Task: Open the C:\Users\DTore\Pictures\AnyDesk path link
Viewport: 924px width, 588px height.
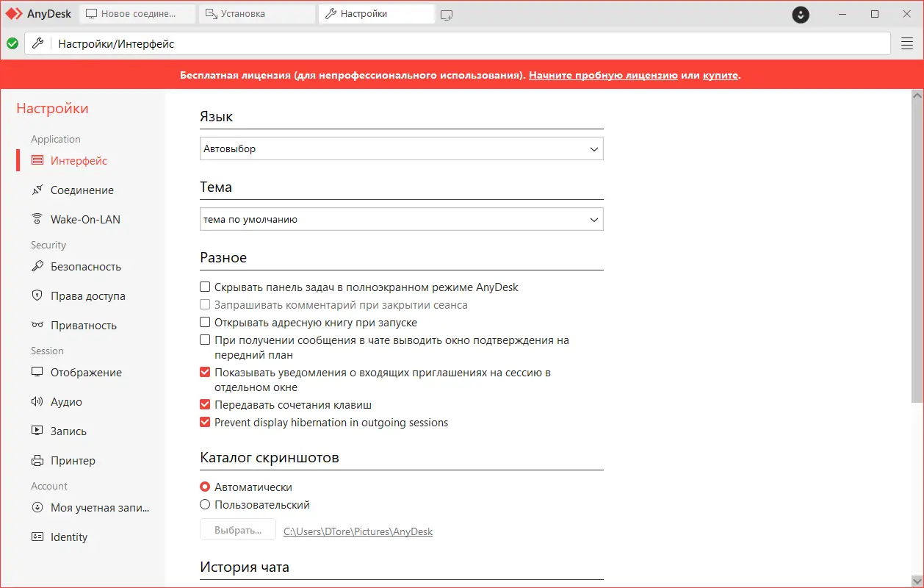Action: point(358,531)
